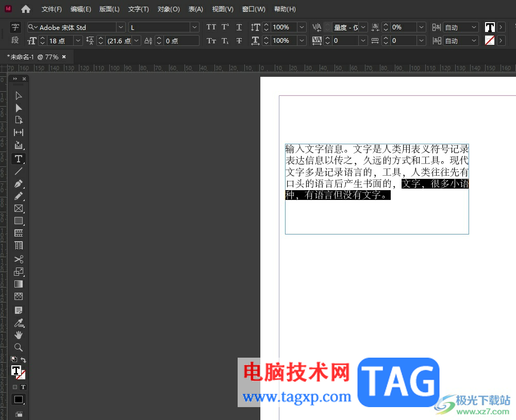
Task: Open the 视图(V) menu
Action: click(223, 9)
